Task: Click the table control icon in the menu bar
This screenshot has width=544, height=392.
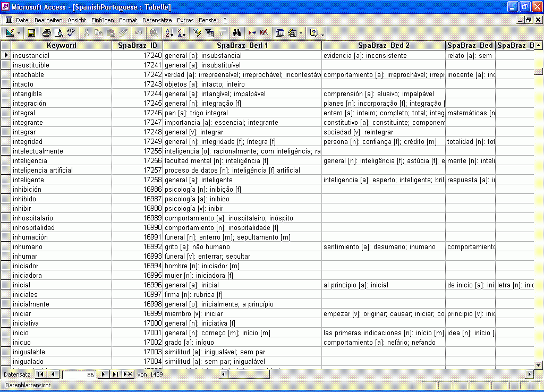Action: tap(8, 20)
